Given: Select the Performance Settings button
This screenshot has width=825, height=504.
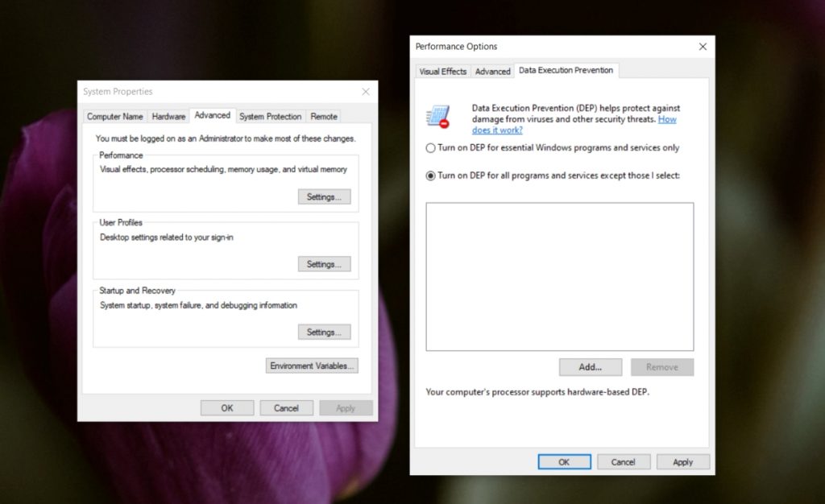Looking at the screenshot, I should 324,196.
